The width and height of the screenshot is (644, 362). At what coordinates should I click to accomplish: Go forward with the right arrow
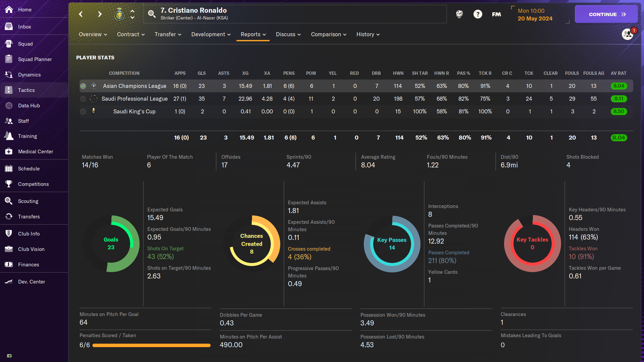point(100,14)
